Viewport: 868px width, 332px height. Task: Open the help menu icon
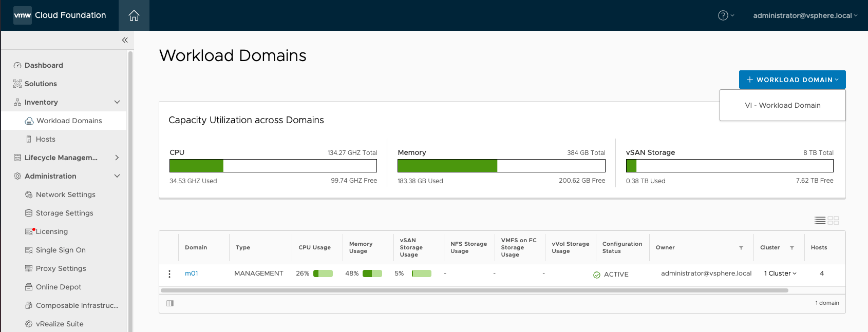pos(723,15)
